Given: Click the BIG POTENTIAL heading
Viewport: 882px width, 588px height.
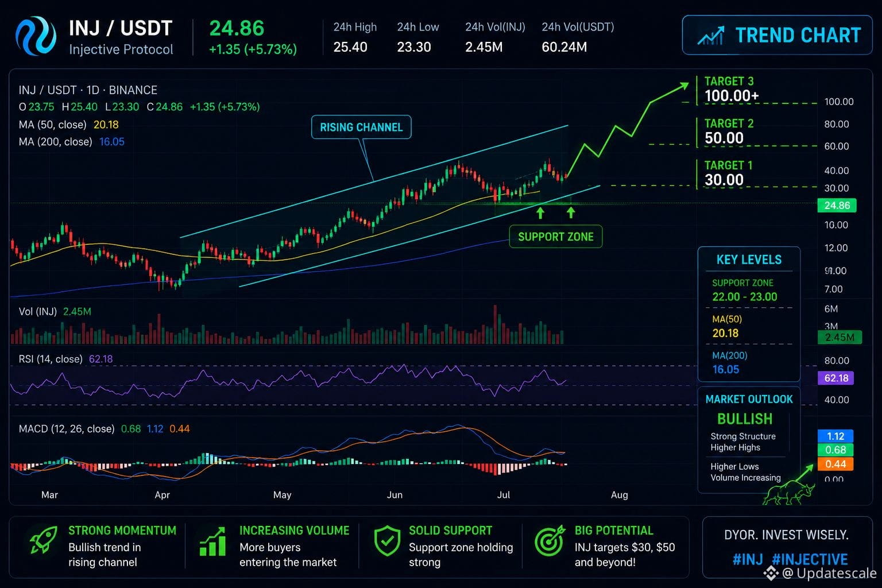Looking at the screenshot, I should coord(614,531).
